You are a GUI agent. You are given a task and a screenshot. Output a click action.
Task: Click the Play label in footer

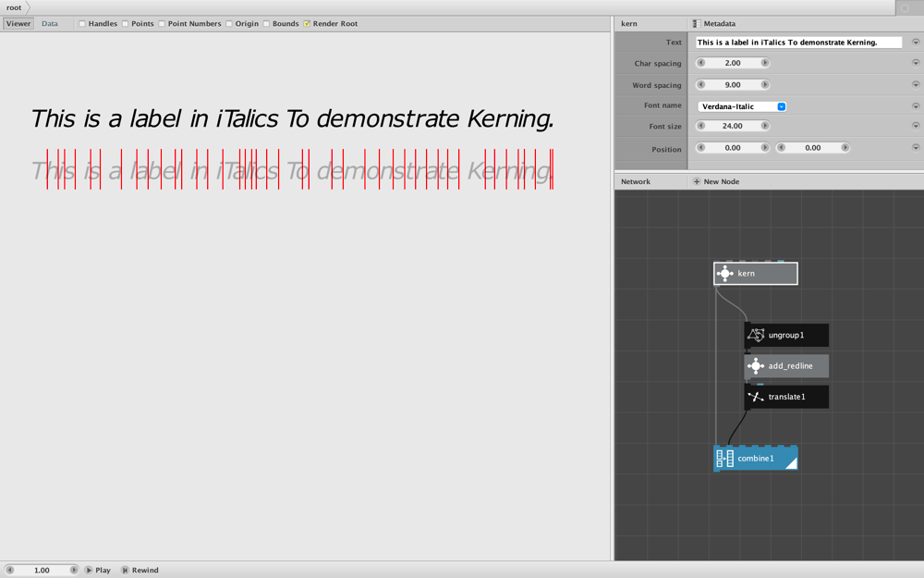[103, 570]
